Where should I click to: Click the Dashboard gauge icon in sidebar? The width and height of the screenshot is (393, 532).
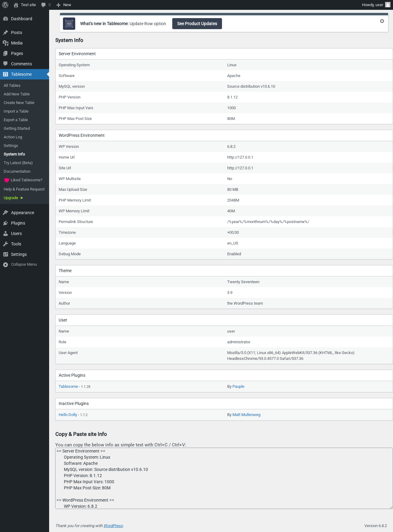click(x=6, y=19)
